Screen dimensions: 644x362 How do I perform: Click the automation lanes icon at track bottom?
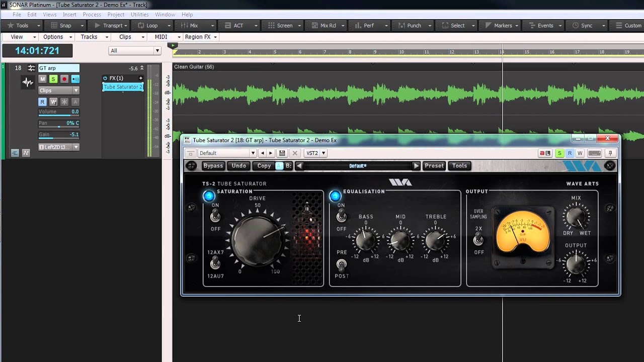[15, 153]
